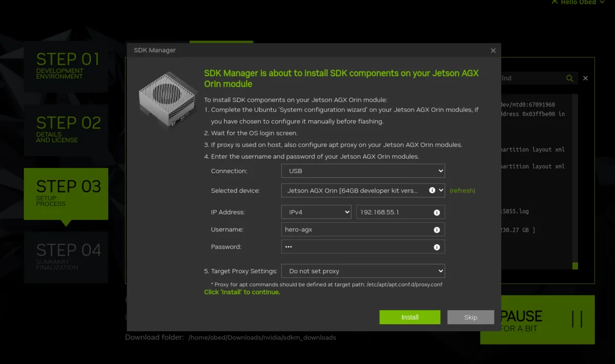
Task: Click the 'Wait for the OS login screen' text
Action: tap(254, 133)
